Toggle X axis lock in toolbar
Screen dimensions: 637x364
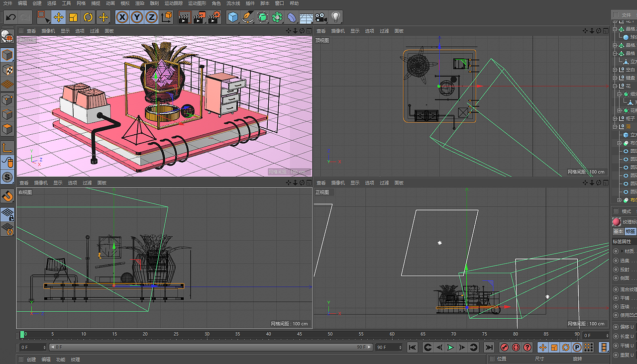[122, 17]
